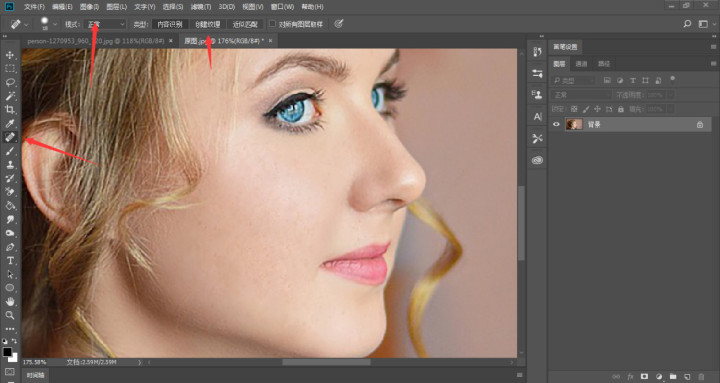Open the Clone Source panel icon
The image size is (720, 383).
tap(537, 95)
